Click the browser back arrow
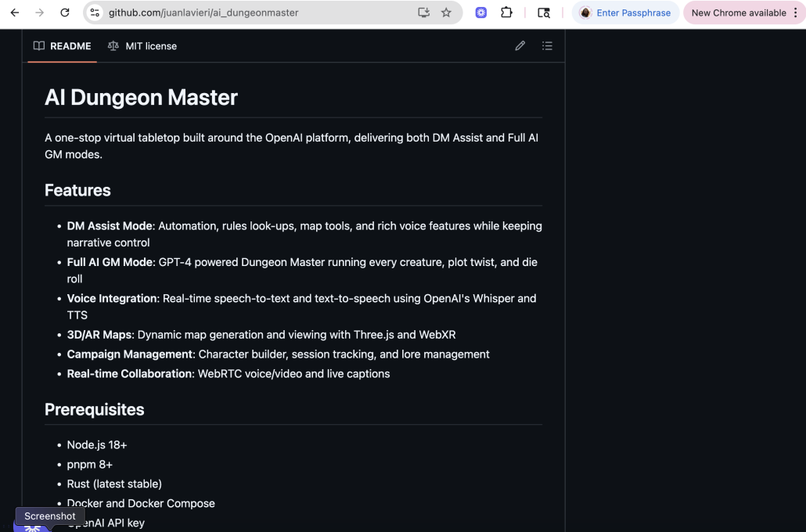 pyautogui.click(x=15, y=13)
